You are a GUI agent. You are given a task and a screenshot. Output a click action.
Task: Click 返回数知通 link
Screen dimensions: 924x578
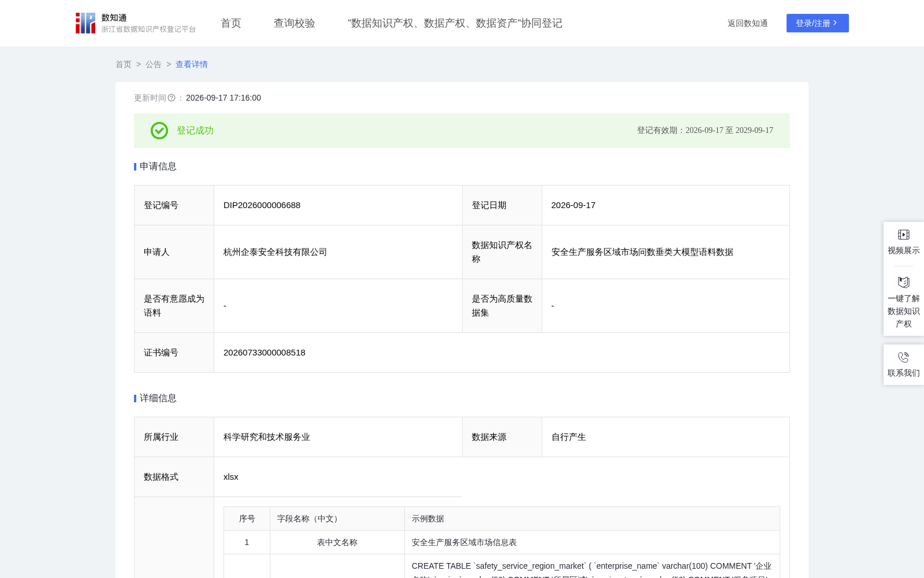[x=748, y=23]
